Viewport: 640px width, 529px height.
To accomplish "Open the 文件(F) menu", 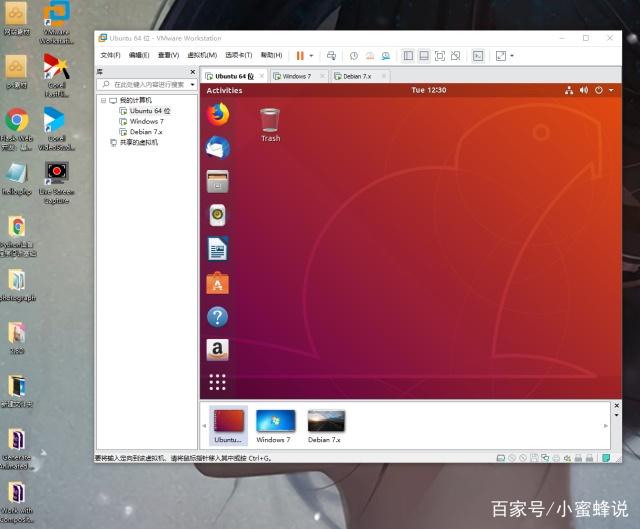I will point(110,55).
